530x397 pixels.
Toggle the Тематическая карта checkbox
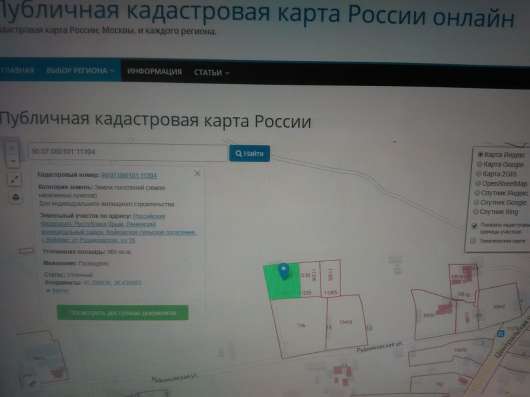click(x=473, y=241)
